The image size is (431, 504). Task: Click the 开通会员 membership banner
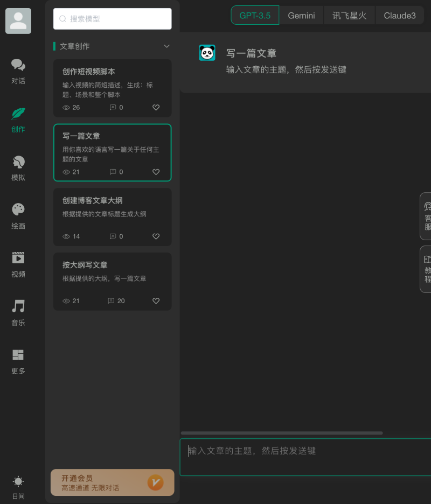click(x=112, y=482)
